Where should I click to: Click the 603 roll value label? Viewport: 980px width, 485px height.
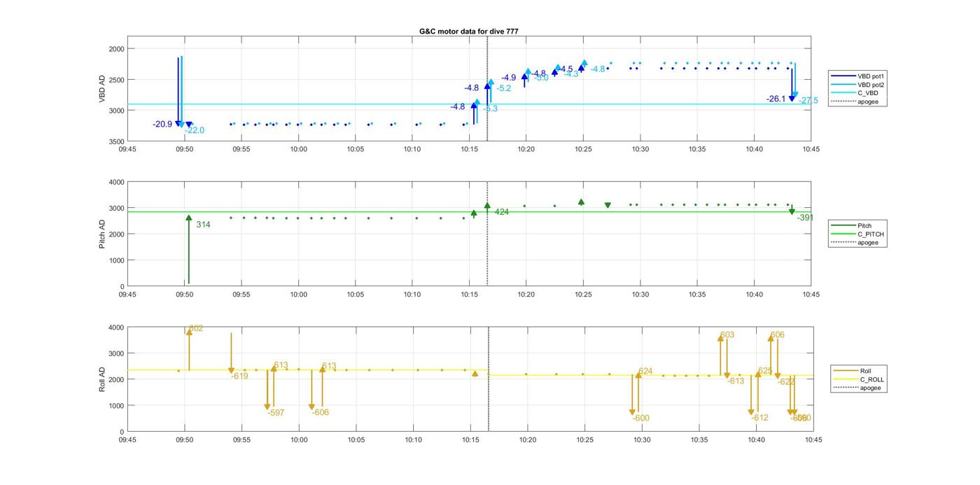pos(727,335)
